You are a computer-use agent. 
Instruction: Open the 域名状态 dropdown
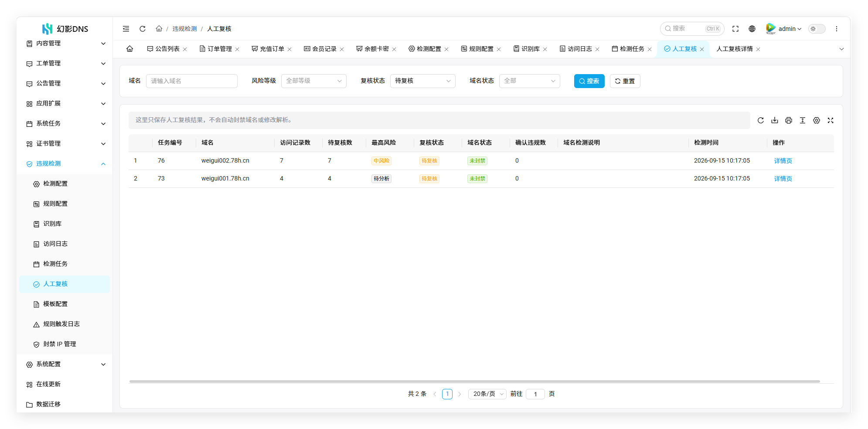pyautogui.click(x=529, y=81)
